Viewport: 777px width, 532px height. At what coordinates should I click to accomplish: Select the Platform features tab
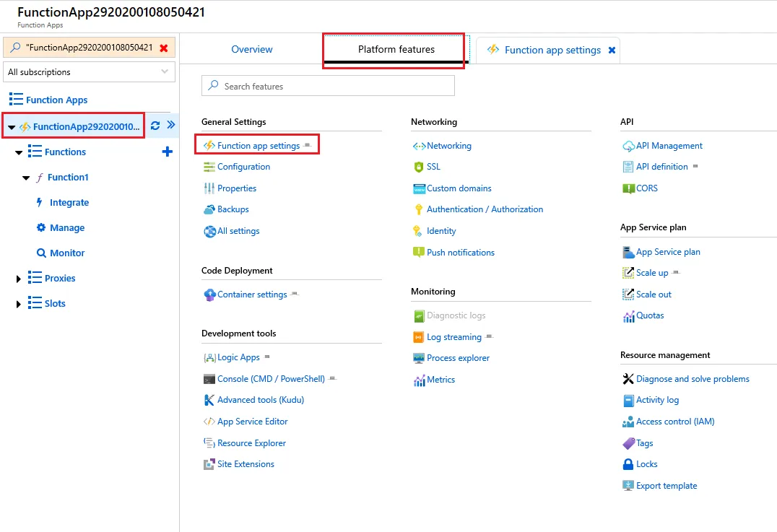click(396, 50)
